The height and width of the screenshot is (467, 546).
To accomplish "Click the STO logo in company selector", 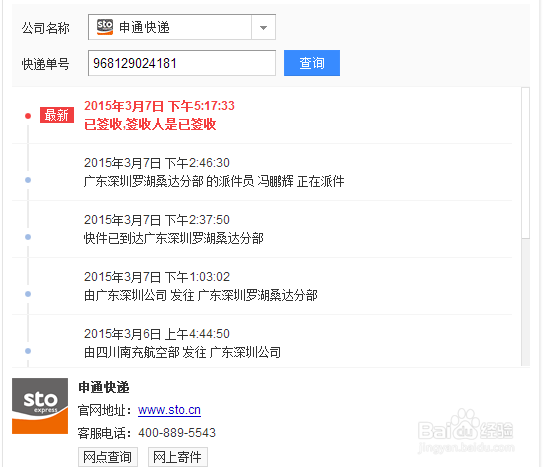I will 105,27.
